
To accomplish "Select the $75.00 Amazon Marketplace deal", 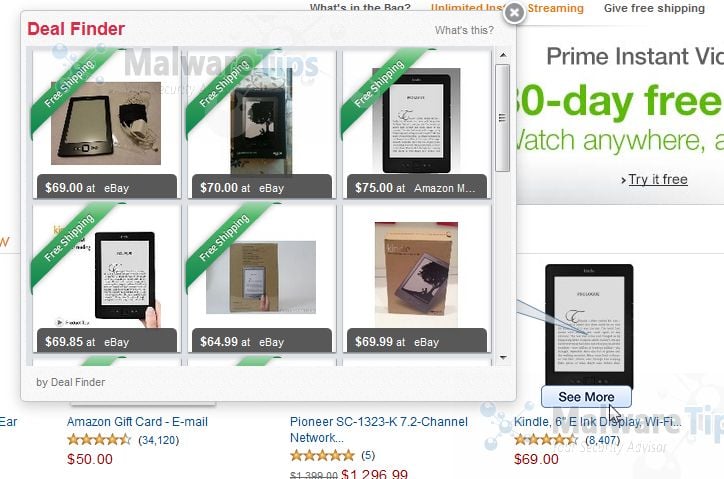I will (x=417, y=124).
